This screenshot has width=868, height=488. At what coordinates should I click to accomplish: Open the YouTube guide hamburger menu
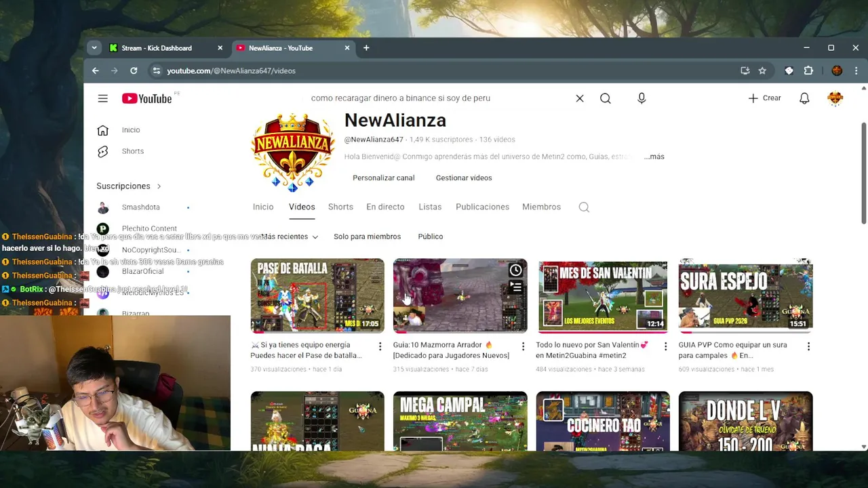pyautogui.click(x=102, y=98)
